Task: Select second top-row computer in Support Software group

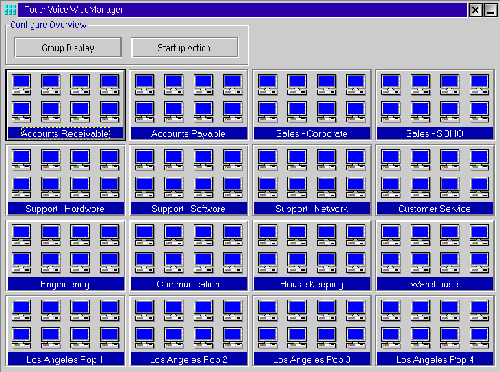Action: [x=174, y=160]
